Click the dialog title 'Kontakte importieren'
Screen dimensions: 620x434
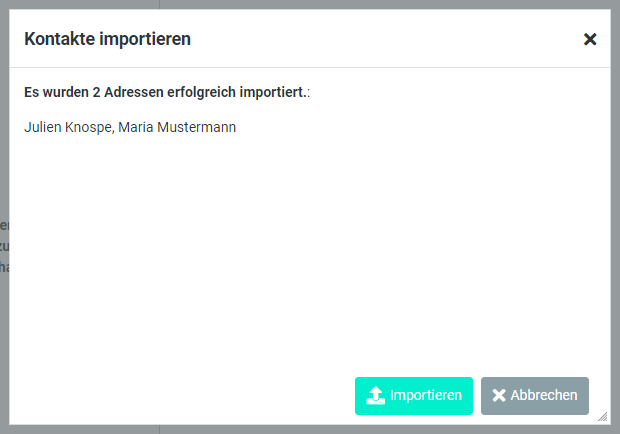tap(107, 39)
